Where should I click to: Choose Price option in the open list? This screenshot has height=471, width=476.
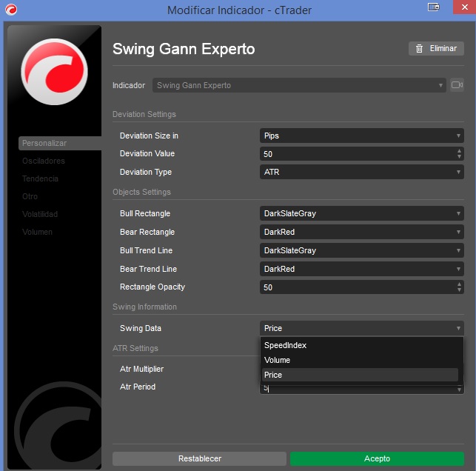(x=360, y=375)
